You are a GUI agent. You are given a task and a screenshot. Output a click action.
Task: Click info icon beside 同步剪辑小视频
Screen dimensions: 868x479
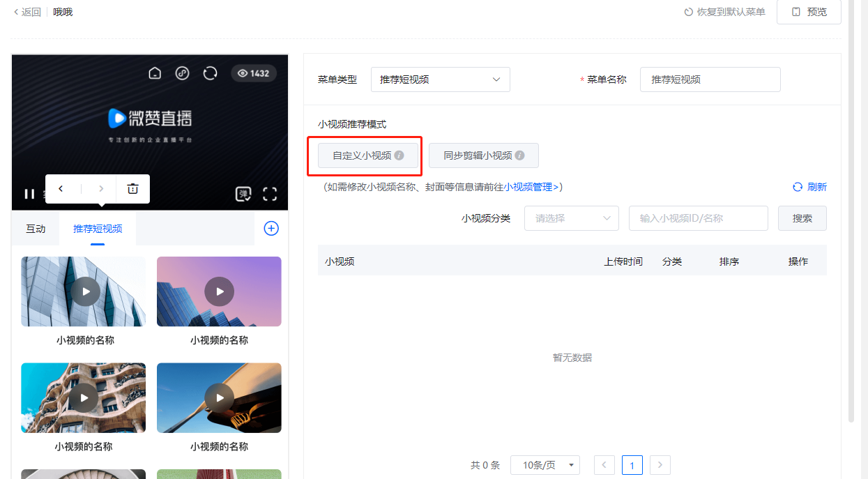519,155
